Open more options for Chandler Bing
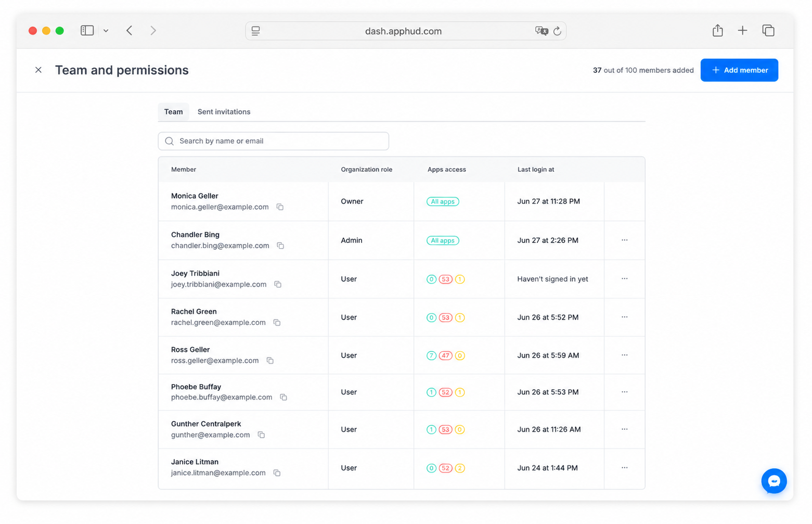The image size is (812, 524). pyautogui.click(x=624, y=240)
